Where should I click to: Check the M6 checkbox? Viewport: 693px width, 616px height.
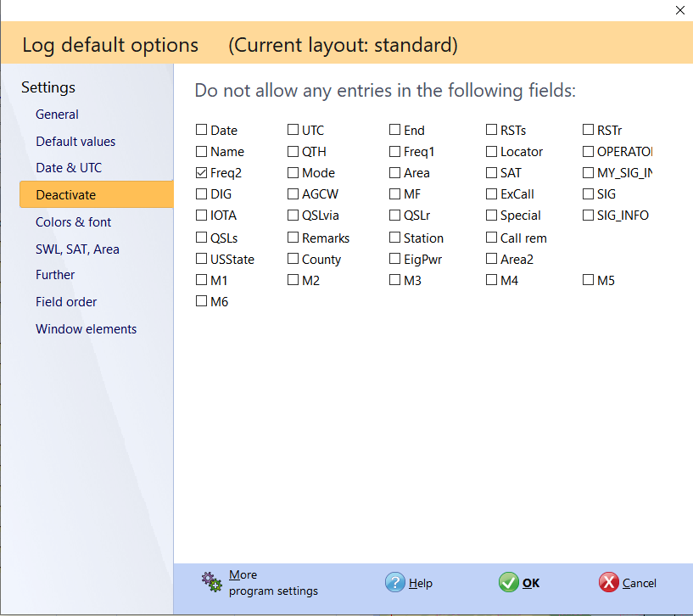[x=202, y=301]
